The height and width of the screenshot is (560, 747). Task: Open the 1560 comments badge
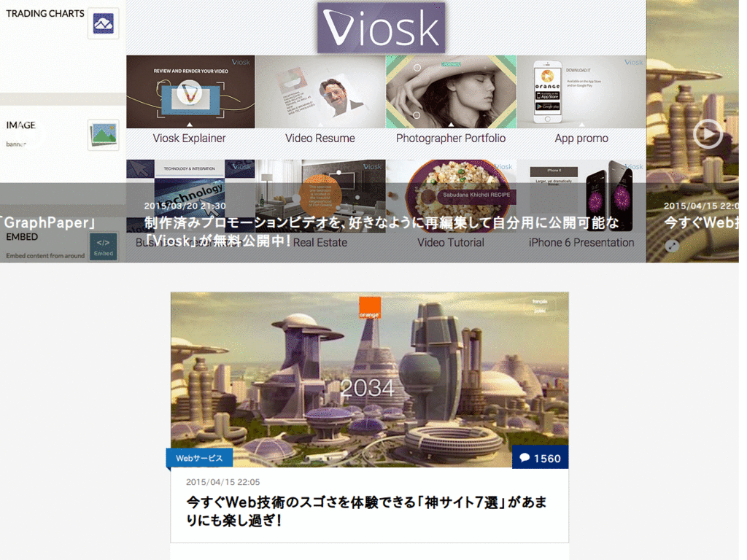point(541,458)
